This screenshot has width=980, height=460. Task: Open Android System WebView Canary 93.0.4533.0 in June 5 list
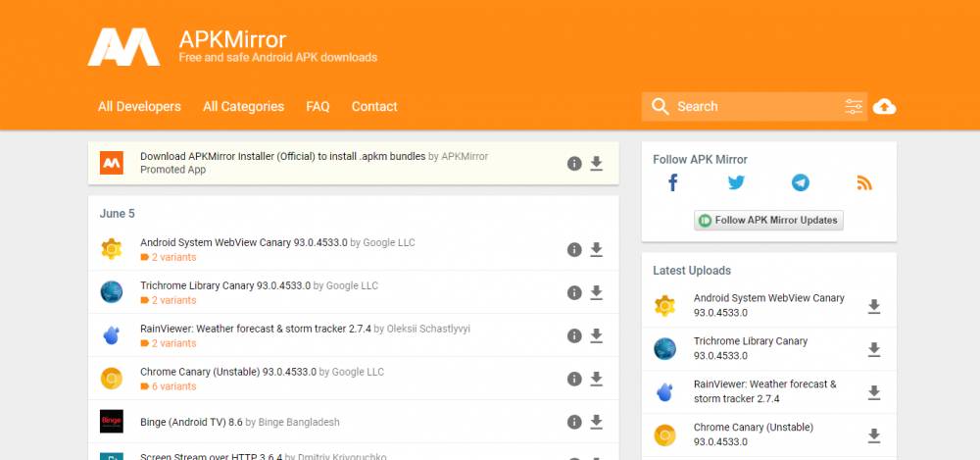click(x=244, y=243)
